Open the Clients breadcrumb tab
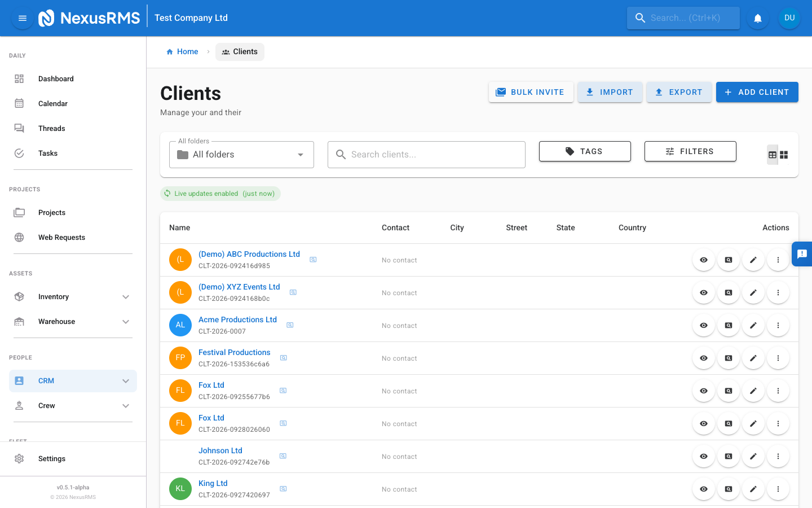 240,51
